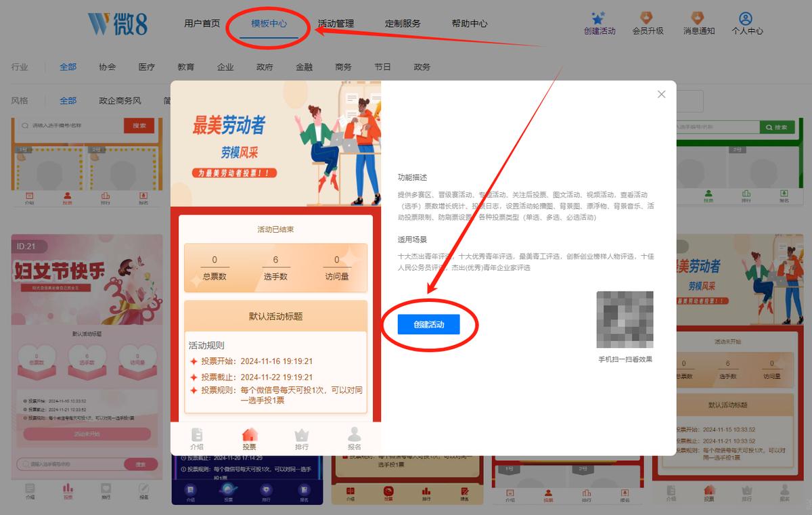Open the 会员升级 badge icon
This screenshot has width=812, height=515.
pyautogui.click(x=647, y=18)
